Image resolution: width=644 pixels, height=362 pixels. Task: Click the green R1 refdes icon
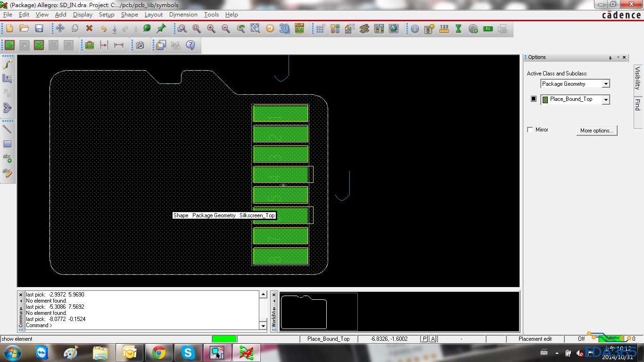click(488, 29)
